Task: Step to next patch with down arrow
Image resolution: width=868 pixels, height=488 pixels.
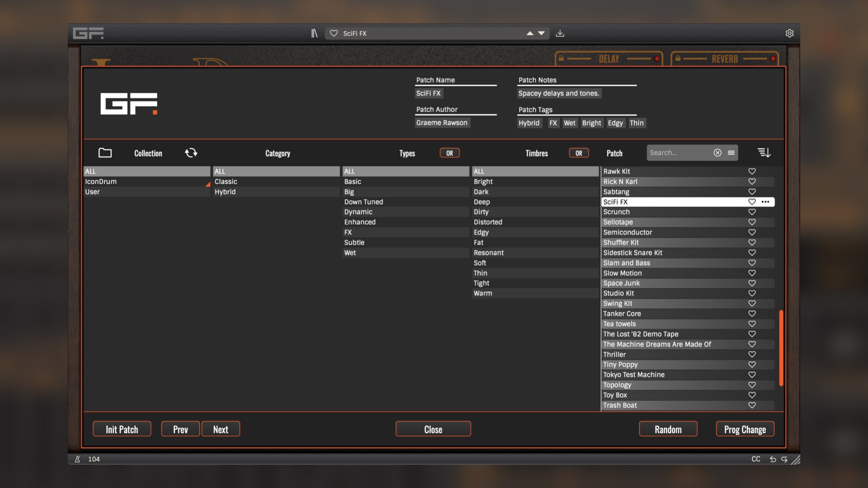Action: pyautogui.click(x=541, y=33)
